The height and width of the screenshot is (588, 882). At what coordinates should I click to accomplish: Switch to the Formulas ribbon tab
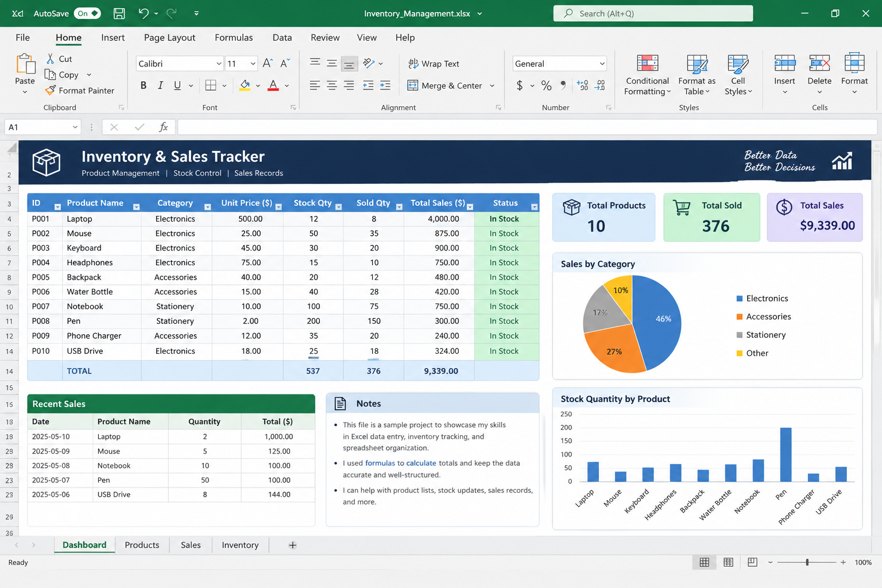click(234, 37)
